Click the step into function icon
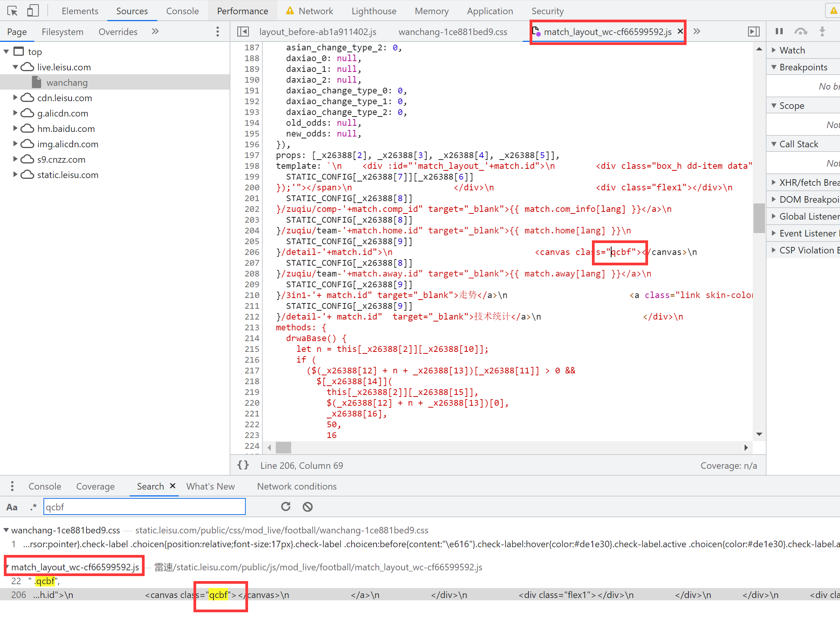 822,32
